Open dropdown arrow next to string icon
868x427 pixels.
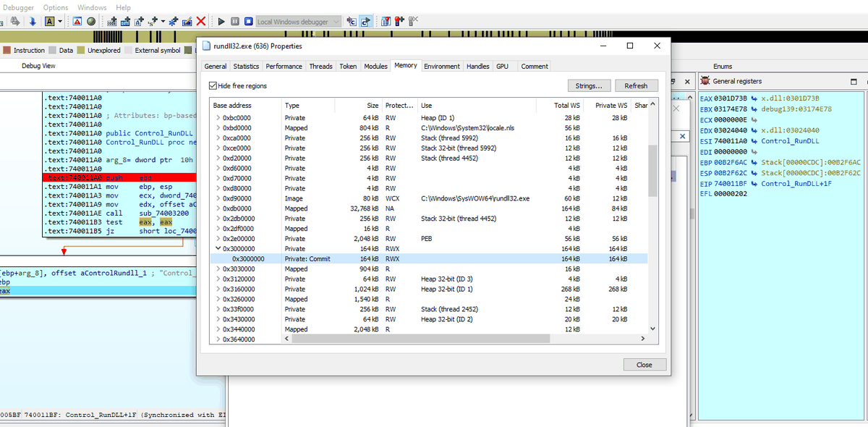(x=163, y=22)
